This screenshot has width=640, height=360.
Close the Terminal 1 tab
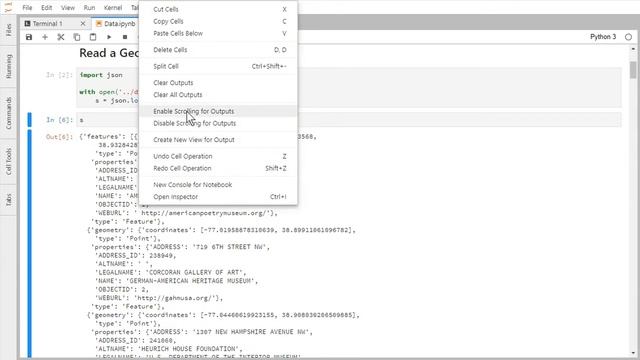click(83, 24)
